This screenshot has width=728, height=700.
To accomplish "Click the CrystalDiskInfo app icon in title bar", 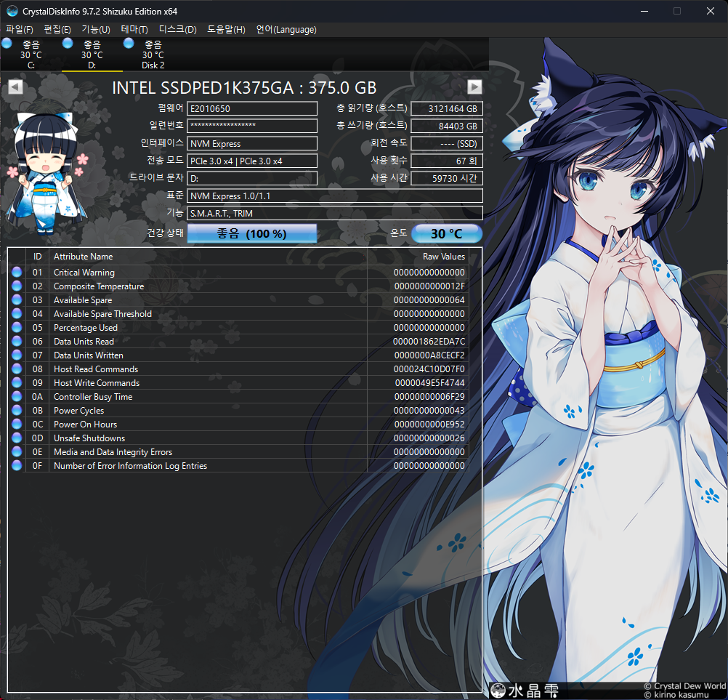I will (x=12, y=12).
